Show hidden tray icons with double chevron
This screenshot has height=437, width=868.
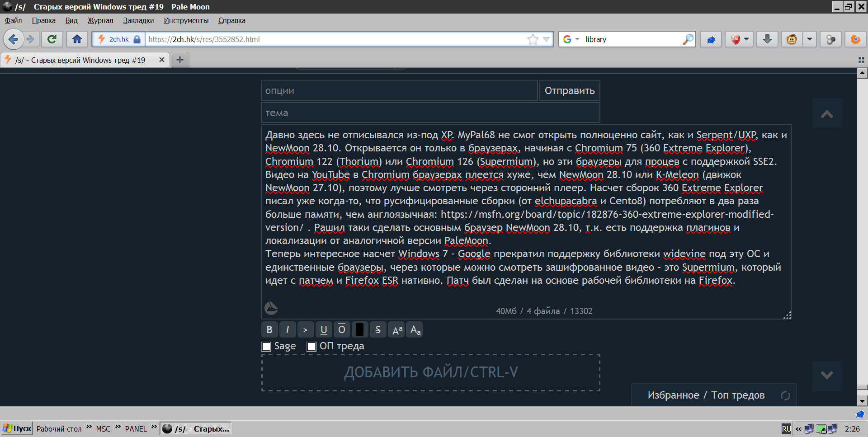pyautogui.click(x=798, y=429)
